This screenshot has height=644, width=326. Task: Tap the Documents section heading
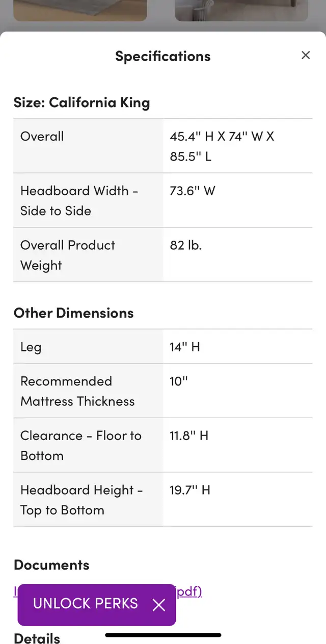51,565
